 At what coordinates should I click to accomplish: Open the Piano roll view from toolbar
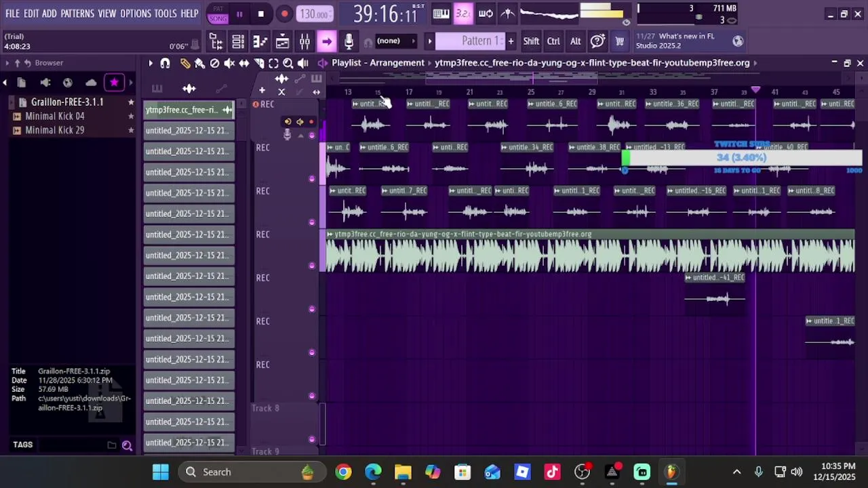(260, 42)
